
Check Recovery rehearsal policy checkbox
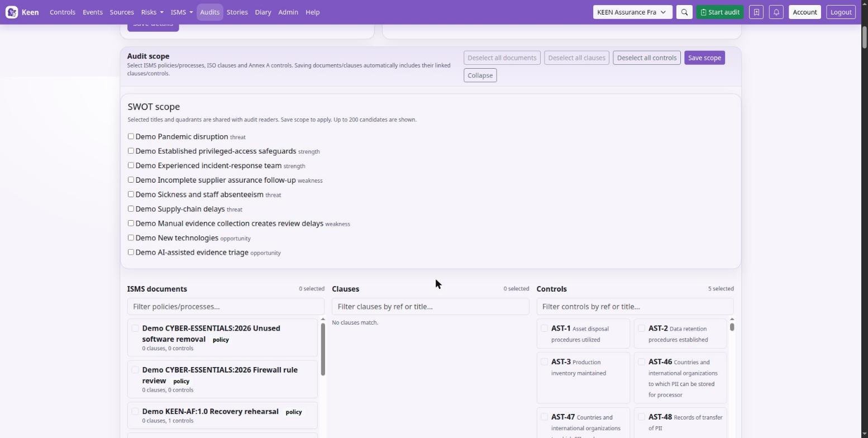(x=135, y=412)
